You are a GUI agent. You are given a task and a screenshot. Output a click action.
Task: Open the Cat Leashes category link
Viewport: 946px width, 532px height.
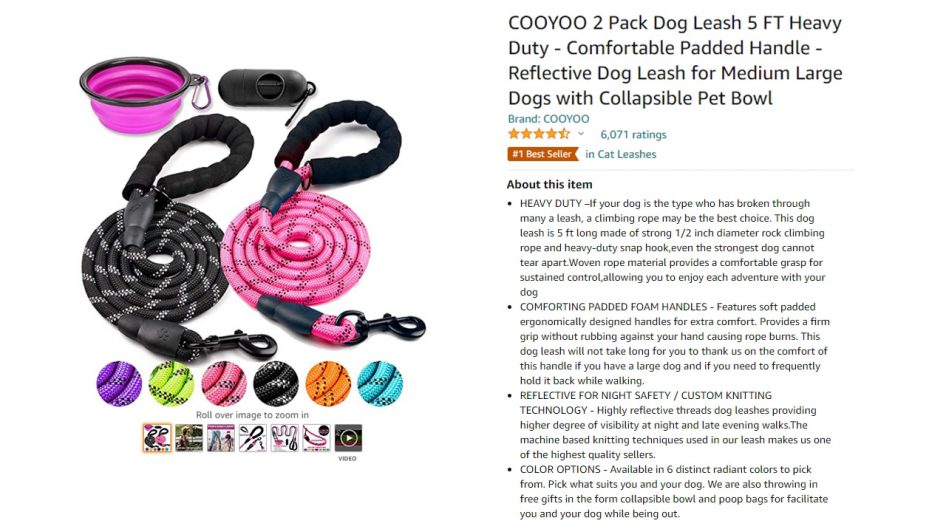pos(621,154)
